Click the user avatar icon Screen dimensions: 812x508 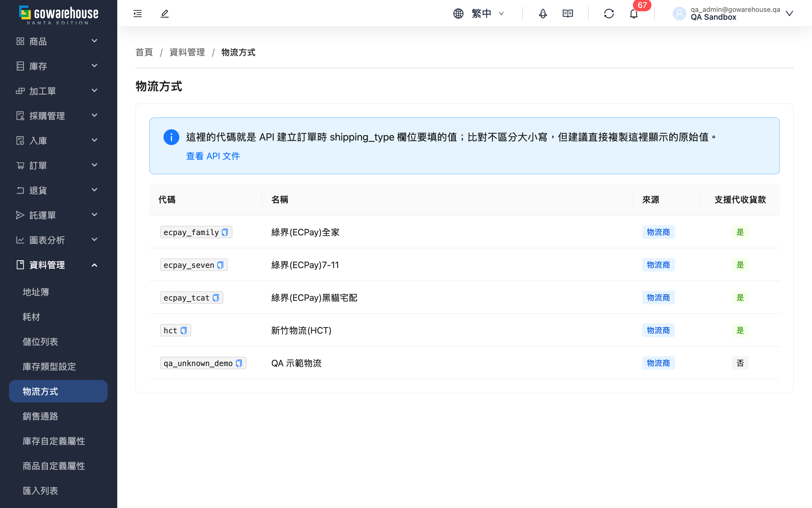click(x=679, y=14)
